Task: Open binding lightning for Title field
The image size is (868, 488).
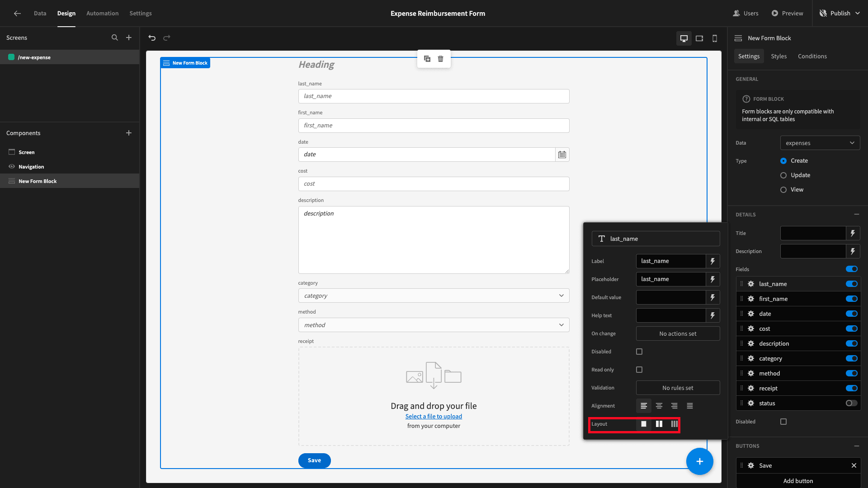Action: pyautogui.click(x=853, y=233)
